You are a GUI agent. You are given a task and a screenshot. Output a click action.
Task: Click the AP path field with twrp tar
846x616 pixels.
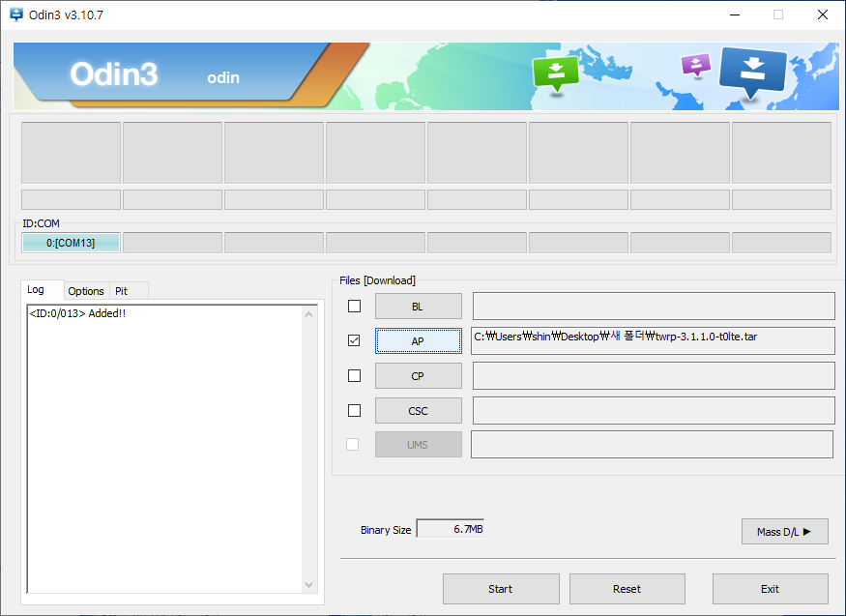(x=653, y=341)
